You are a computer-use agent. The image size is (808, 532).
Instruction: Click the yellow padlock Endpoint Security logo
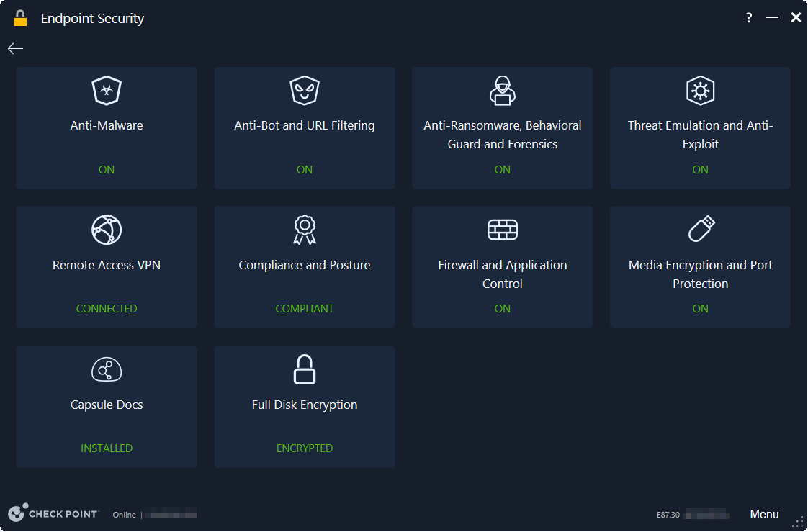tap(20, 18)
